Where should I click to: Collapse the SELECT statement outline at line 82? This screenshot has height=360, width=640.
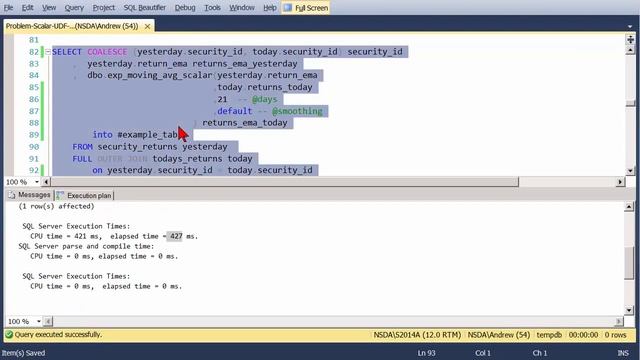[48, 52]
